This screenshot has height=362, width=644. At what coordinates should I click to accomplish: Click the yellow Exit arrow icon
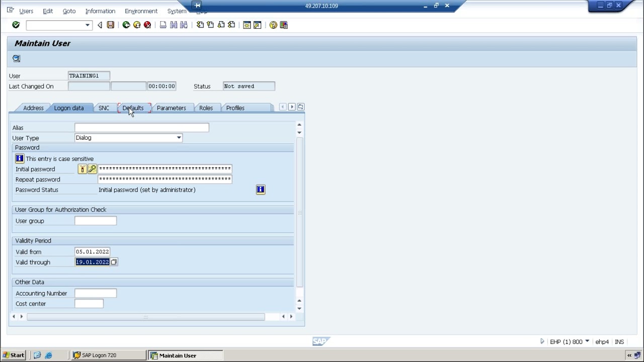click(x=137, y=25)
